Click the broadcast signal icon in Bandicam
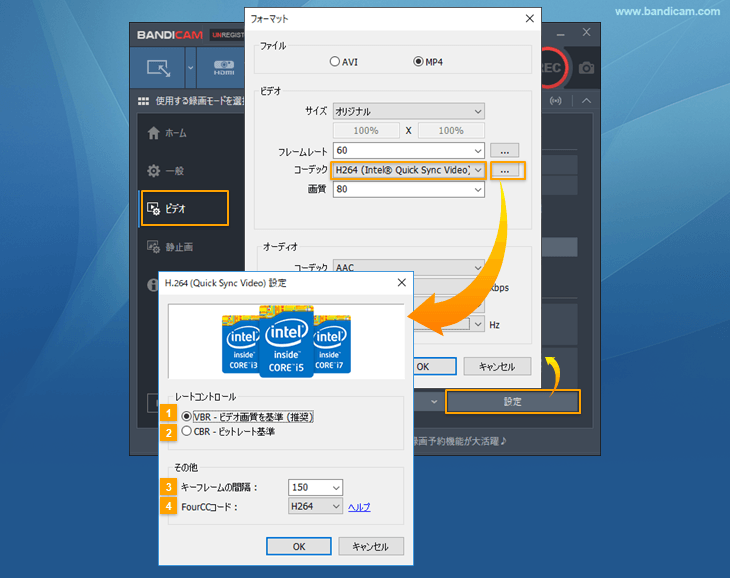730x578 pixels. click(555, 101)
